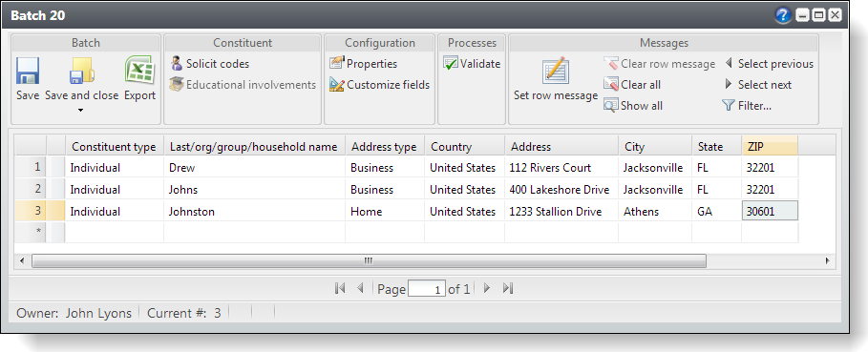This screenshot has height=352, width=868.
Task: Open the Filter option
Action: [x=747, y=106]
